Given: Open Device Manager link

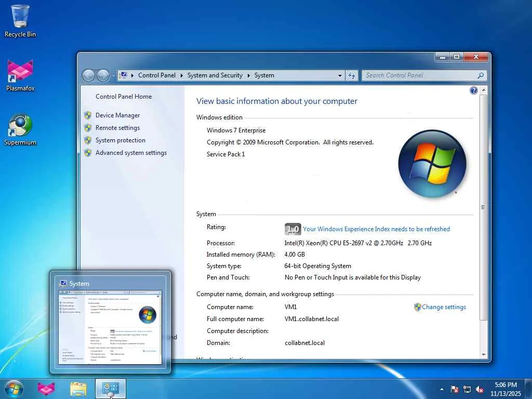Looking at the screenshot, I should (117, 115).
